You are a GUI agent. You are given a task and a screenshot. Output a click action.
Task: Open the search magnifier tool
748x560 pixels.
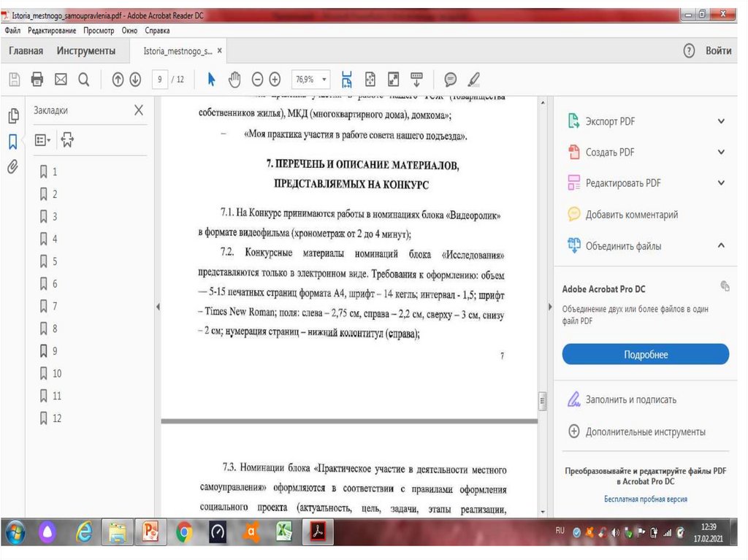click(x=83, y=80)
